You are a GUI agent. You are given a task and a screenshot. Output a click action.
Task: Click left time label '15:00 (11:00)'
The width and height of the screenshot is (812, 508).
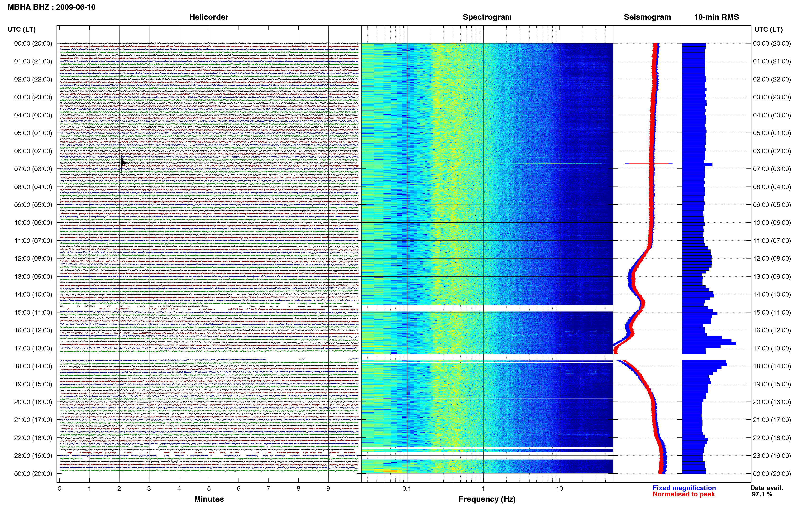tap(33, 312)
